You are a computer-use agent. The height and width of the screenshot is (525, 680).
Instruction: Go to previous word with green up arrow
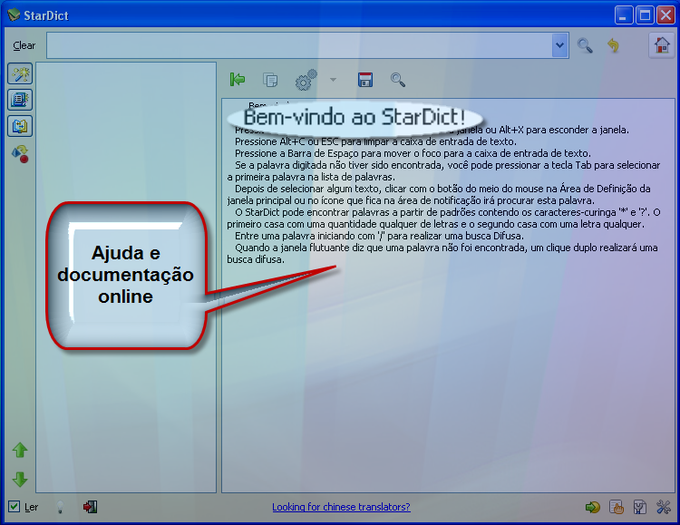tap(20, 450)
